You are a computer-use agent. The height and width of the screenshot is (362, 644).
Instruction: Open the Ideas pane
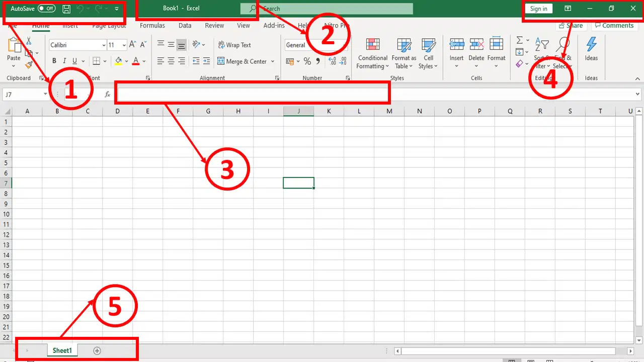[x=591, y=49]
